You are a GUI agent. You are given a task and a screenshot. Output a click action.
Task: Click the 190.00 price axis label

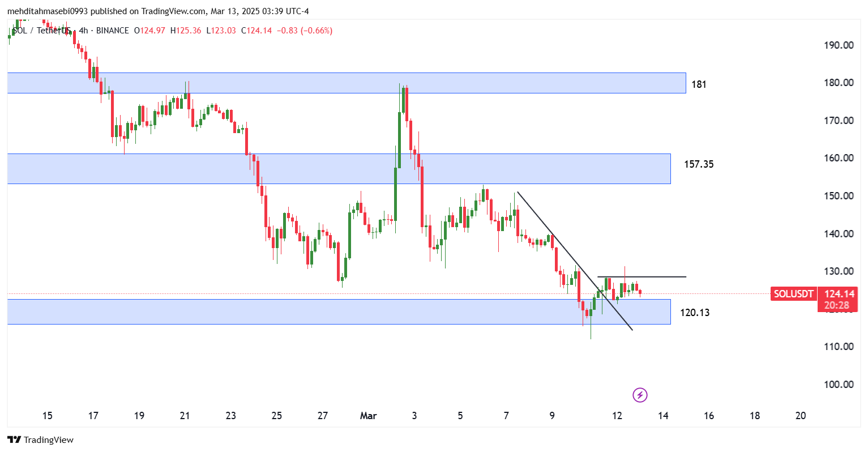(x=839, y=45)
